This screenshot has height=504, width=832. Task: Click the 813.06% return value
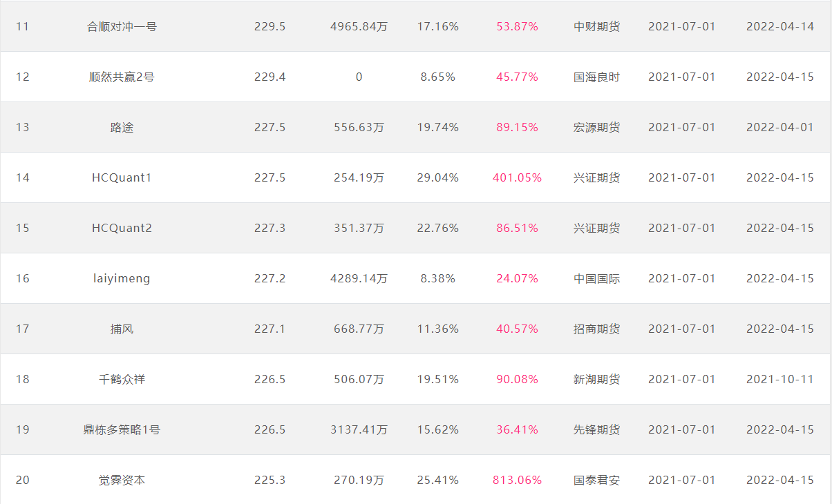coord(517,480)
